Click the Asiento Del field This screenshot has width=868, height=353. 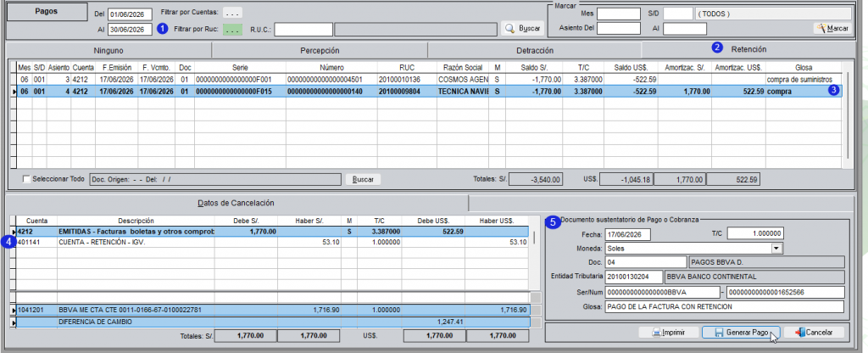tap(618, 28)
